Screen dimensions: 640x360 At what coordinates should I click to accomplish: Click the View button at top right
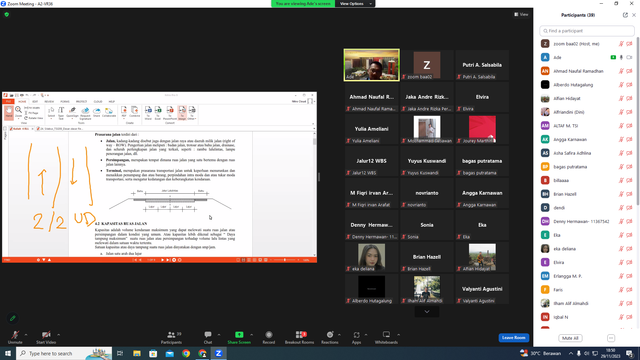pyautogui.click(x=521, y=14)
